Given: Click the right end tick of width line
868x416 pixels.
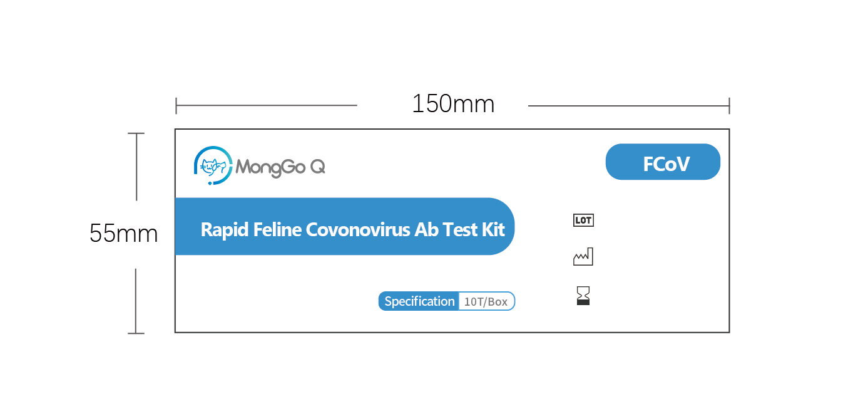Looking at the screenshot, I should tap(729, 106).
